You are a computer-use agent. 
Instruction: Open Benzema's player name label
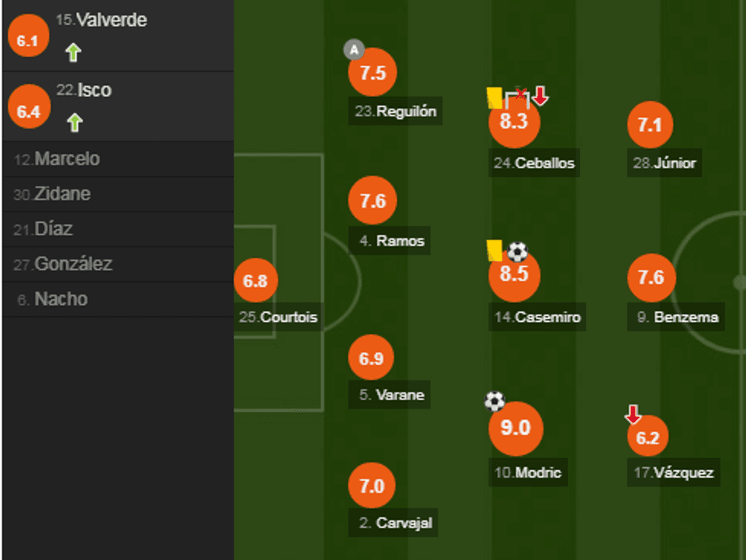[677, 317]
